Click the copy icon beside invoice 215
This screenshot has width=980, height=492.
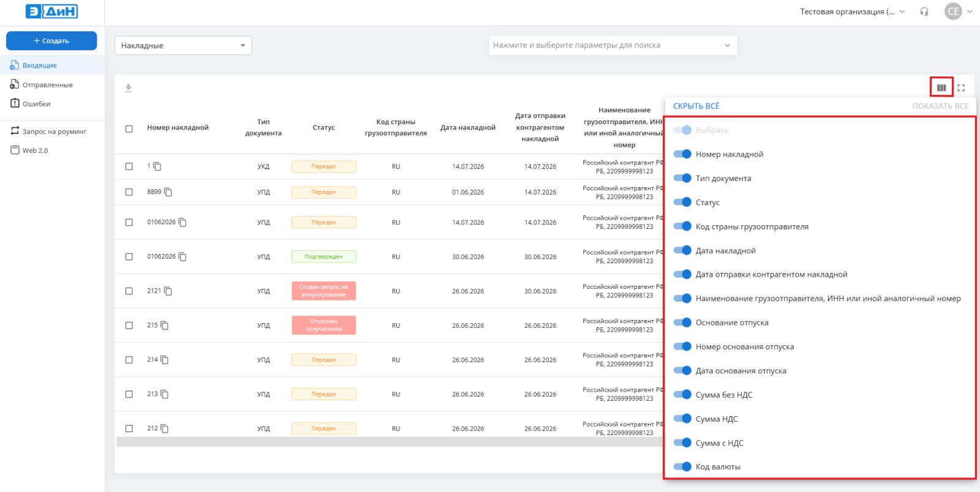[x=165, y=326]
